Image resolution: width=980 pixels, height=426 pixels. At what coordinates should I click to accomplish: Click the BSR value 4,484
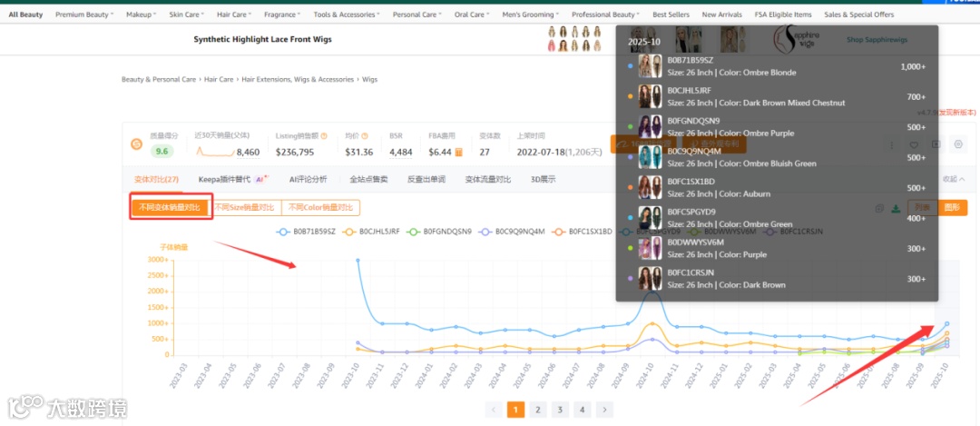click(401, 152)
